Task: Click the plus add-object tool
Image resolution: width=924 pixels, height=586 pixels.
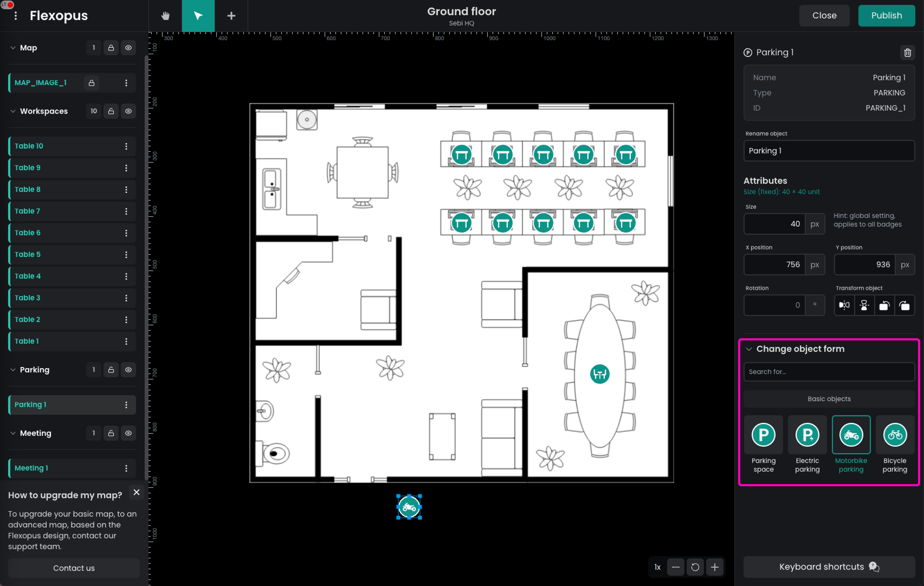Action: [231, 16]
